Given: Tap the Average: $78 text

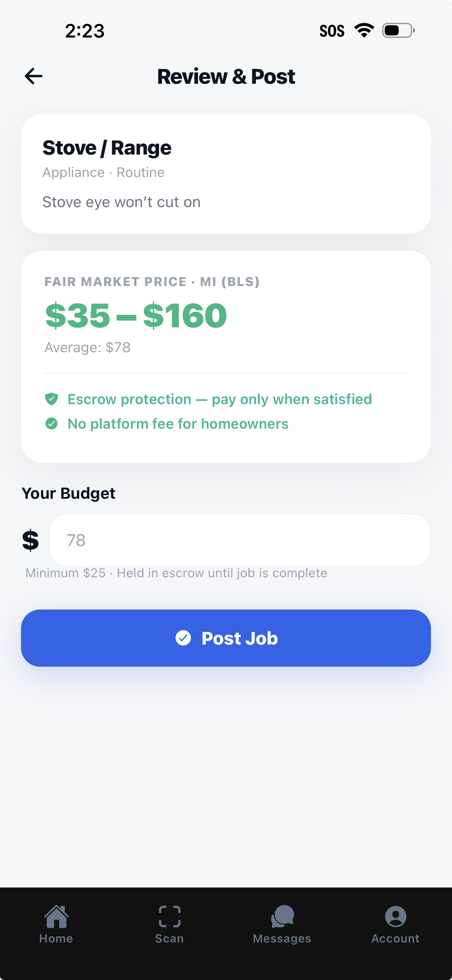Looking at the screenshot, I should [88, 347].
